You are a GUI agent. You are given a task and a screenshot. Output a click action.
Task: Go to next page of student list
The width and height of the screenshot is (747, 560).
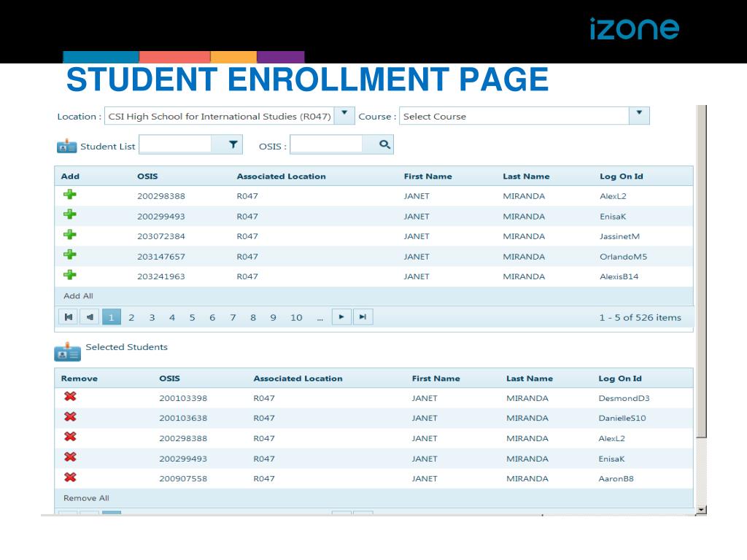(x=341, y=317)
